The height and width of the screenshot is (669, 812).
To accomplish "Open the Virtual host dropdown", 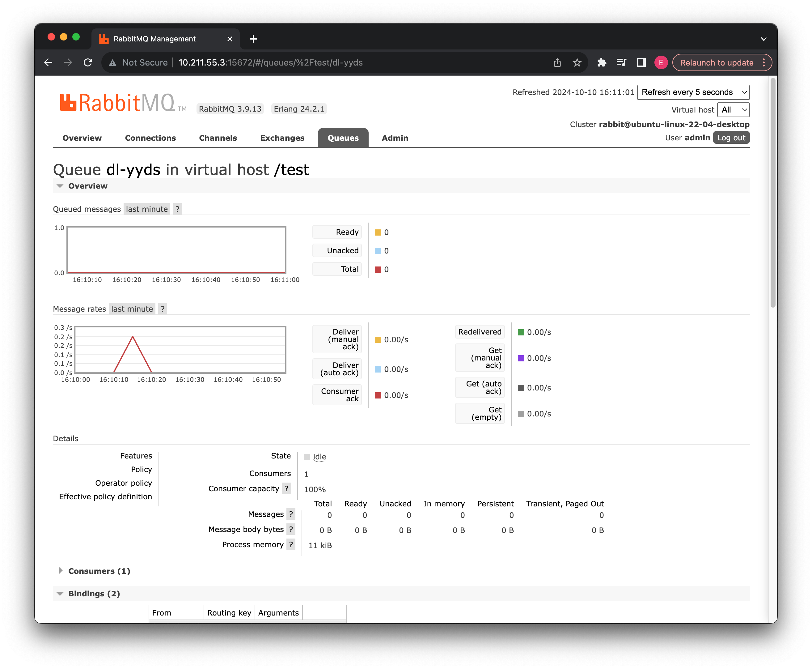I will 733,110.
